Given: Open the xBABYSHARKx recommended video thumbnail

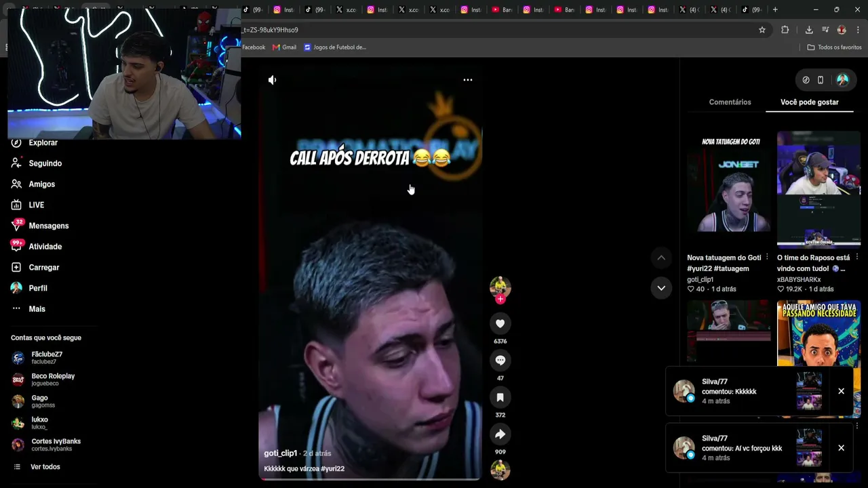Looking at the screenshot, I should click(x=818, y=190).
